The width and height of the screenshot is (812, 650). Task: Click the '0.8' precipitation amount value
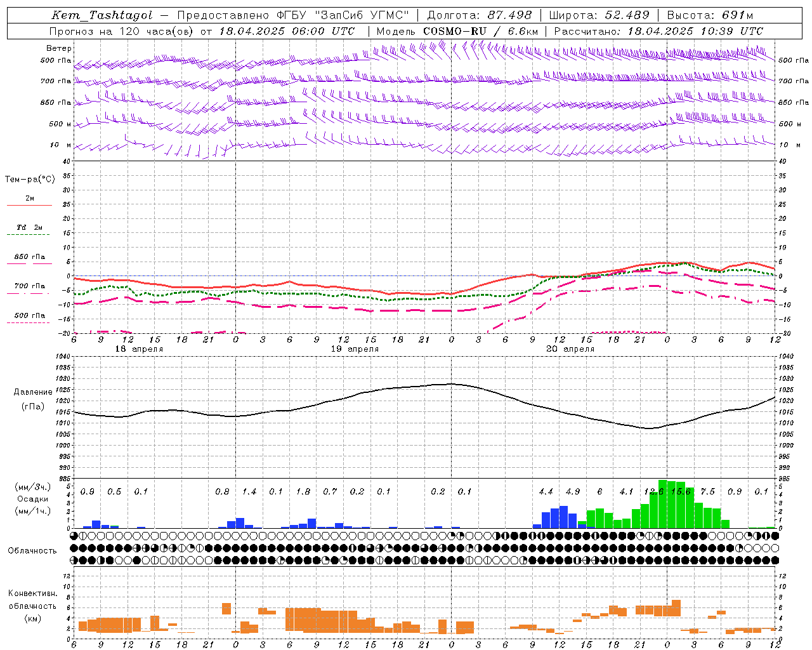point(222,492)
